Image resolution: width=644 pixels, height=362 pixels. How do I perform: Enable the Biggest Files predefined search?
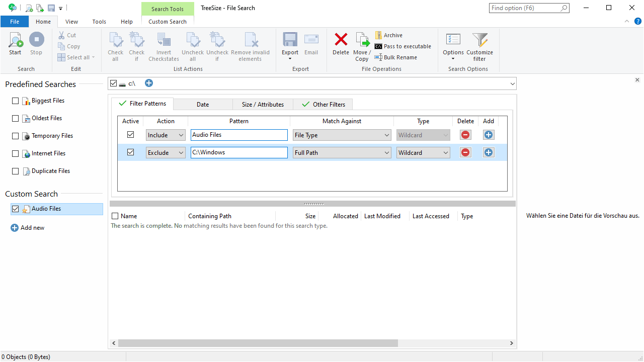(15, 101)
